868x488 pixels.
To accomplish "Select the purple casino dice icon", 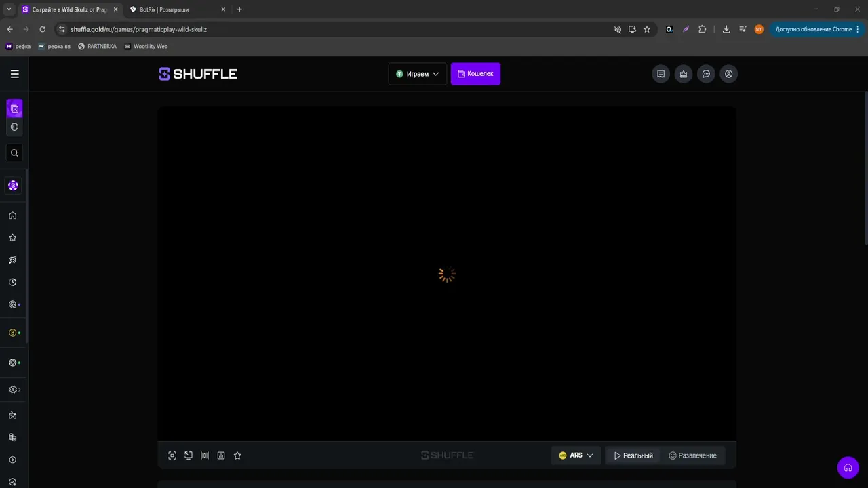I will [14, 108].
